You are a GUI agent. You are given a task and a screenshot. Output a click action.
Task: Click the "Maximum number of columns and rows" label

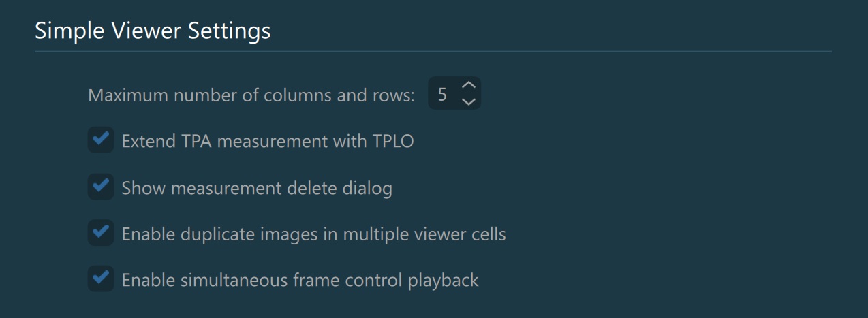pos(251,95)
